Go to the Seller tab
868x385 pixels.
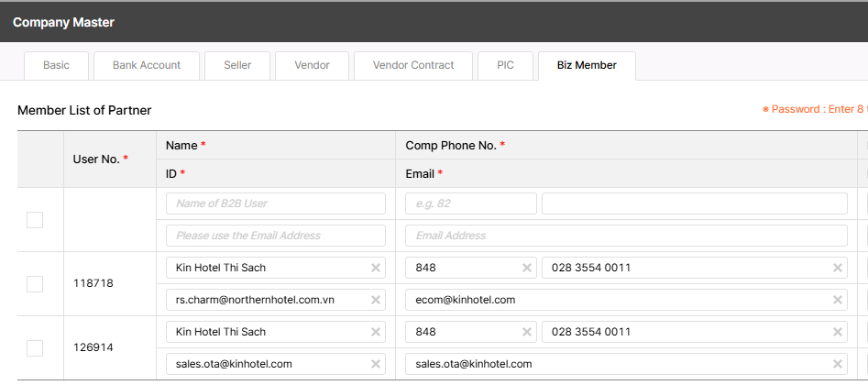click(x=236, y=66)
